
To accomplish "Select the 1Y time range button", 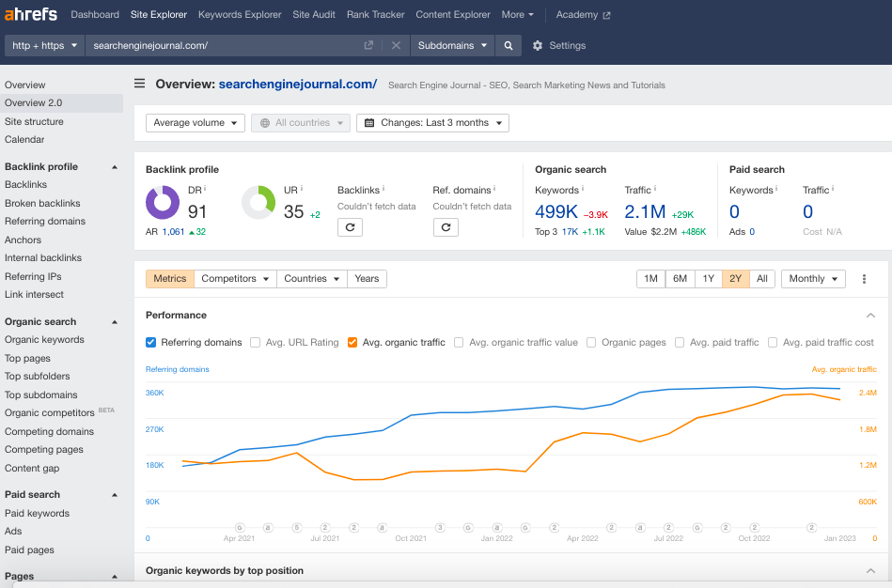I will click(709, 278).
